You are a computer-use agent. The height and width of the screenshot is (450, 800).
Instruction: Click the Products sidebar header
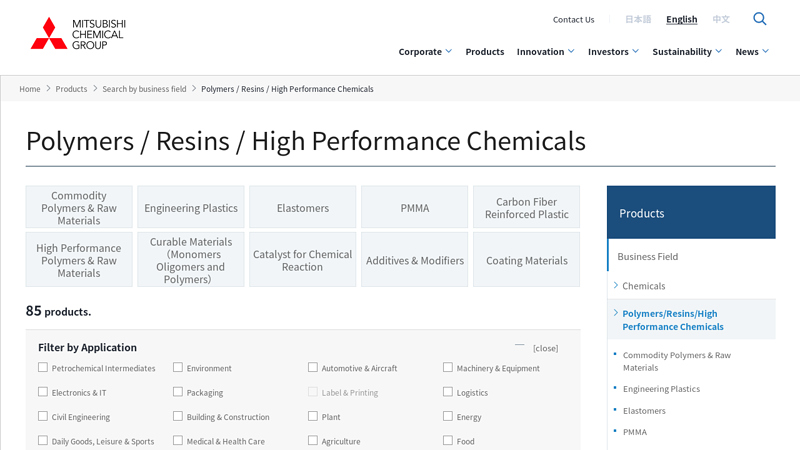point(691,212)
